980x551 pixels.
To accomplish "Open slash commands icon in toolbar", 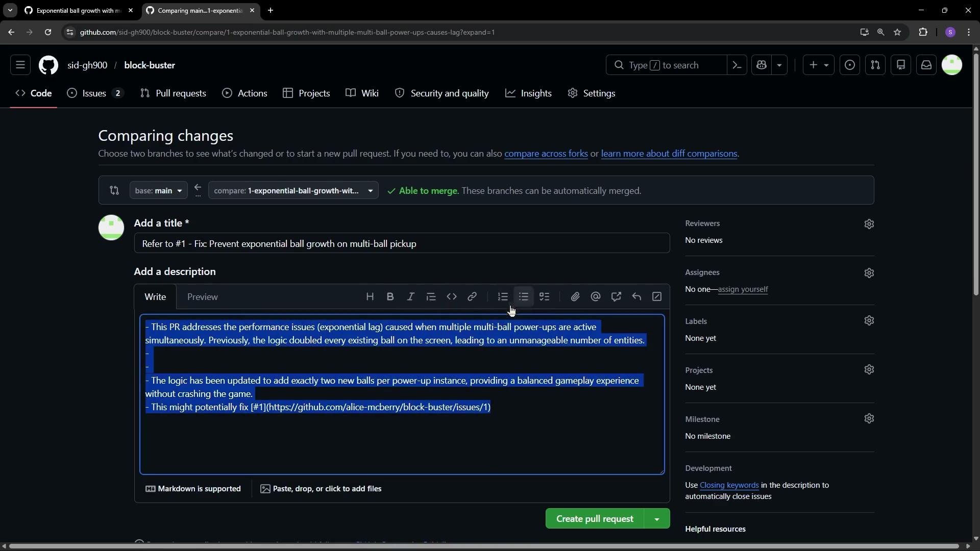I will tap(657, 297).
